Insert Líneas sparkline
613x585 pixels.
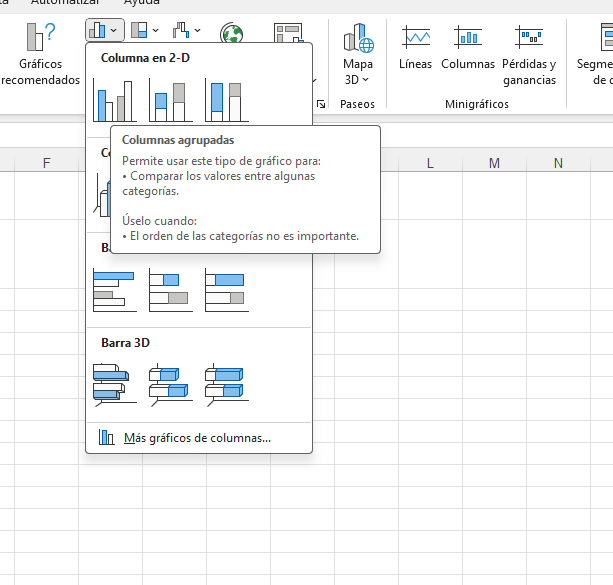click(x=416, y=47)
